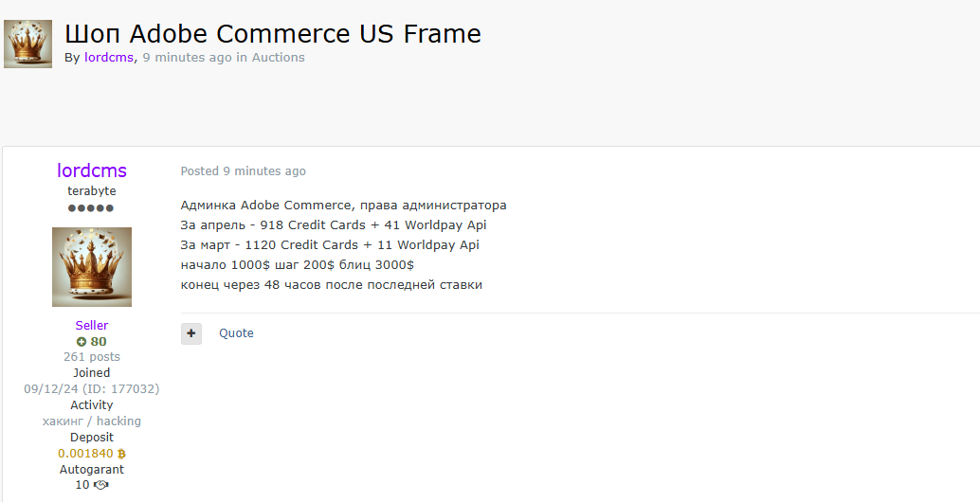Click the 'Posted 9 minutes ago' timestamp
Image resolution: width=980 pixels, height=502 pixels.
(244, 171)
